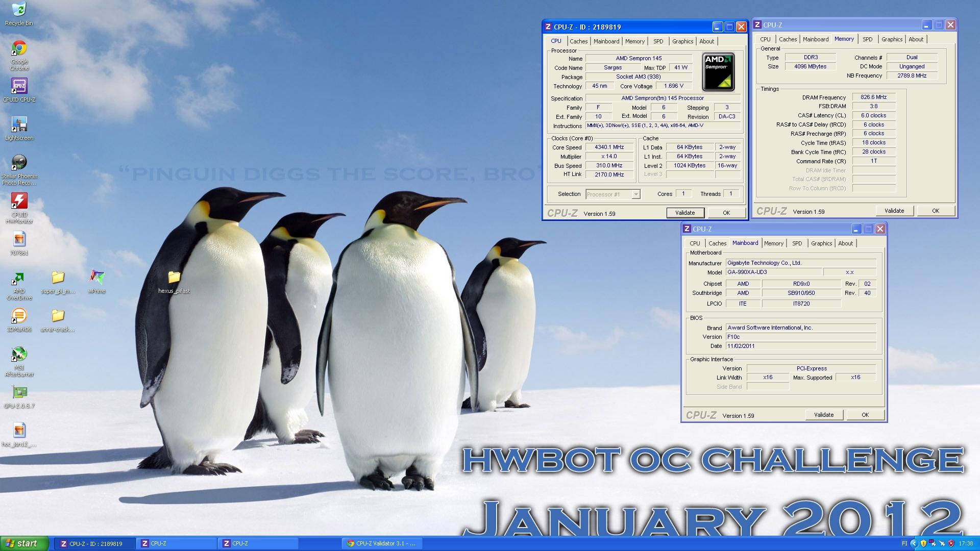
Task: Open the Lightscreen desktop icon
Action: 19,129
